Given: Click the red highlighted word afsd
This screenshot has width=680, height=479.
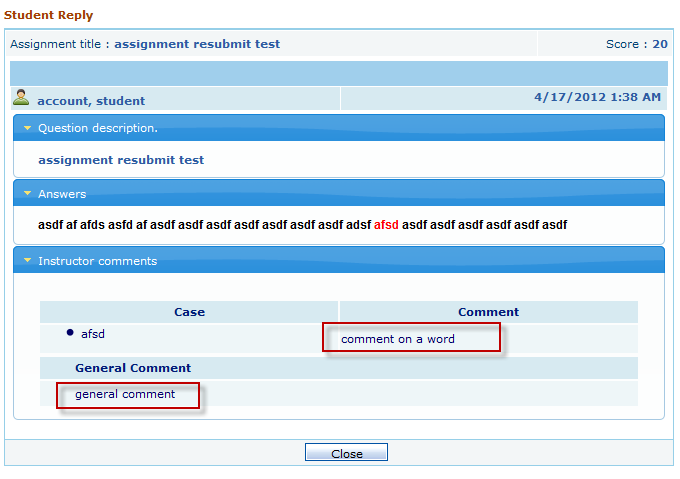Looking at the screenshot, I should pos(386,225).
